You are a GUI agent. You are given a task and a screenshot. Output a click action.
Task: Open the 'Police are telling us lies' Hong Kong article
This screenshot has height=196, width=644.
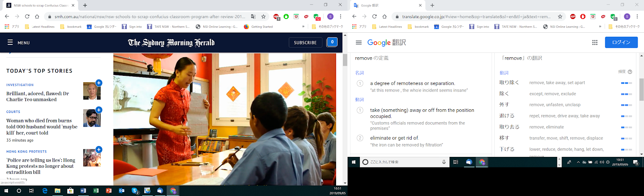[x=41, y=166]
